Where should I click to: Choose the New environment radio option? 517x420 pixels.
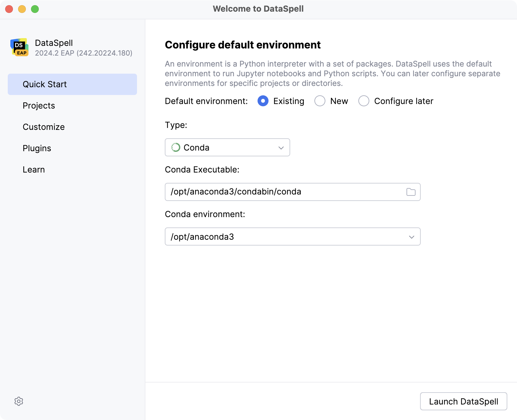click(320, 101)
